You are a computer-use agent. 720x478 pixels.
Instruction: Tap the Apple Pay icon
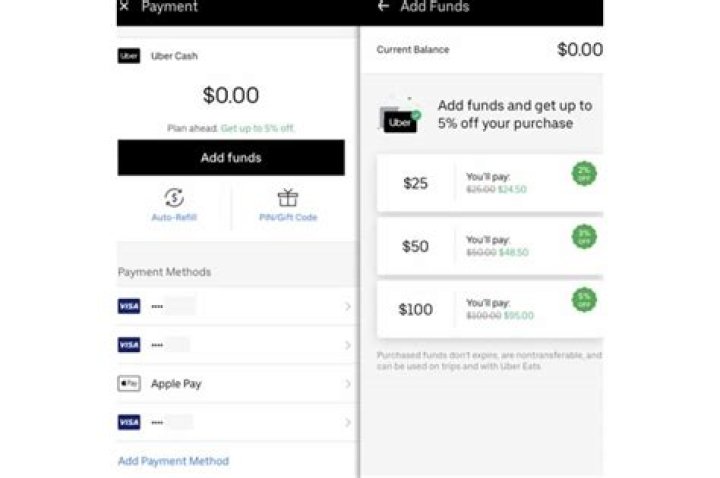click(129, 384)
